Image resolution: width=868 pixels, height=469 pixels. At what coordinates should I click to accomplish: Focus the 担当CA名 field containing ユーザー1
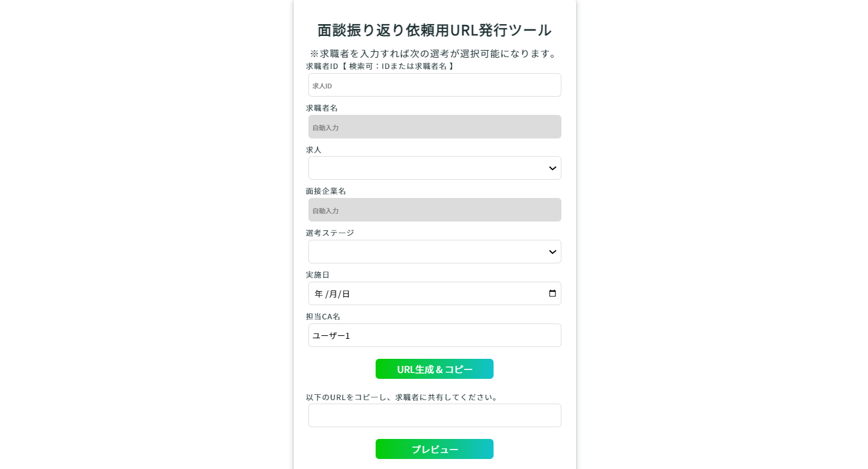(x=435, y=335)
